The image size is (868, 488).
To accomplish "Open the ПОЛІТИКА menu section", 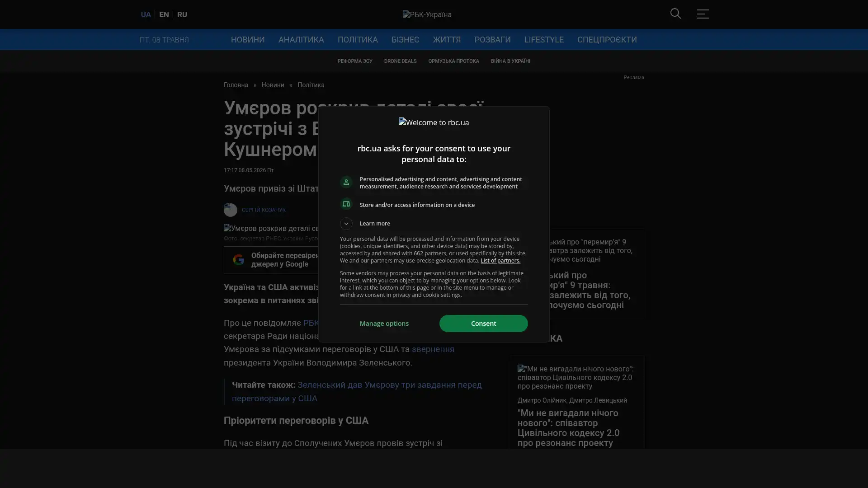I will tap(358, 40).
